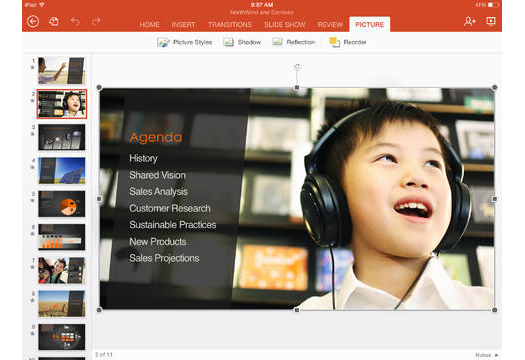The width and height of the screenshot is (525, 360).
Task: Open Picture Styles gallery
Action: [184, 42]
